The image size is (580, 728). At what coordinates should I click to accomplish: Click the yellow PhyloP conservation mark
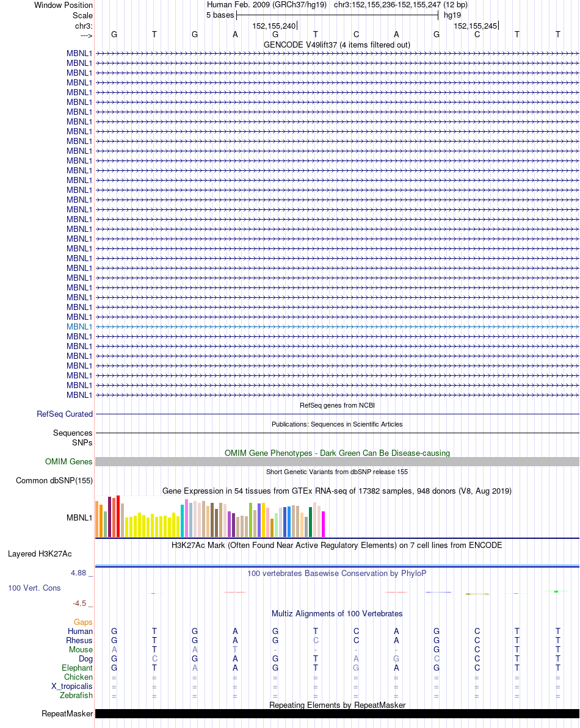pyautogui.click(x=477, y=594)
